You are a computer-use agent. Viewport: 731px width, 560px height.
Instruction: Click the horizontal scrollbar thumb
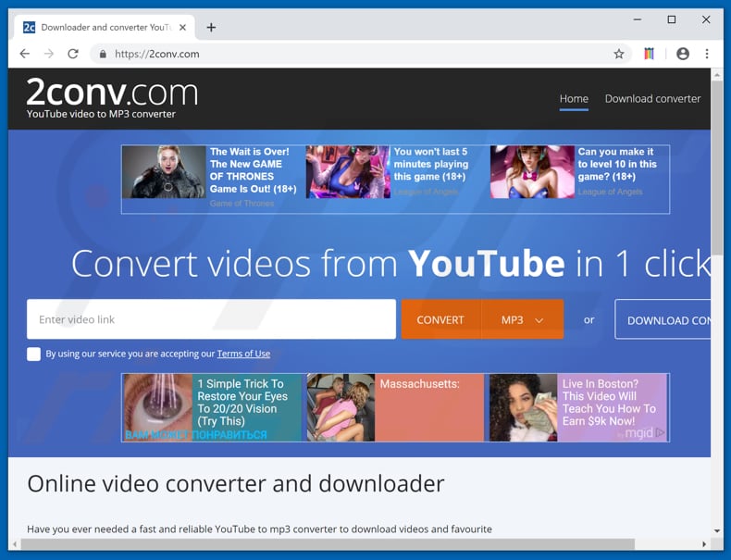(328, 544)
